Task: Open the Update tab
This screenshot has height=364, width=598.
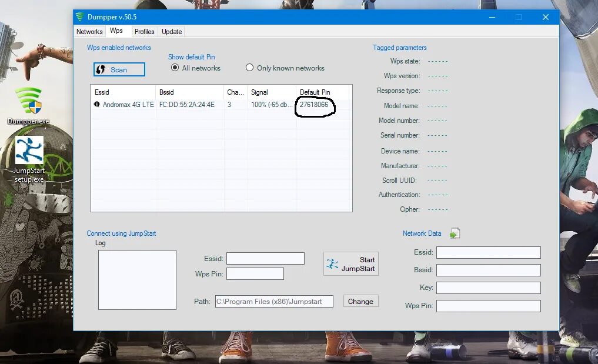Action: click(x=172, y=32)
